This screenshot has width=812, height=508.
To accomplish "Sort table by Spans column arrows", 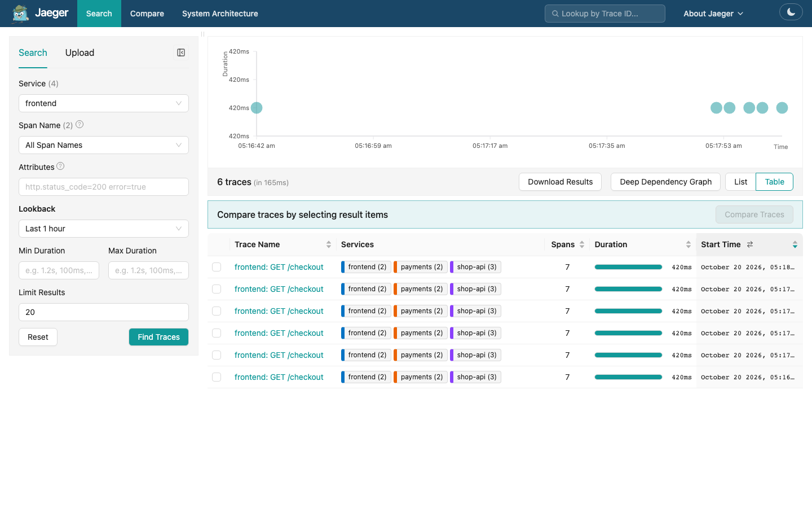I will 582,244.
